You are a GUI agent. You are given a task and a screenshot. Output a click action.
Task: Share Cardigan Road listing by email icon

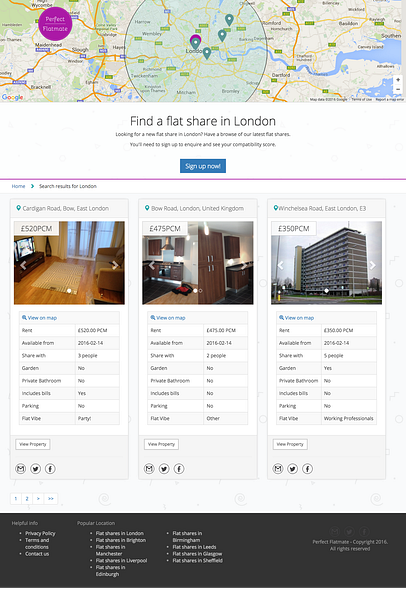coord(21,468)
